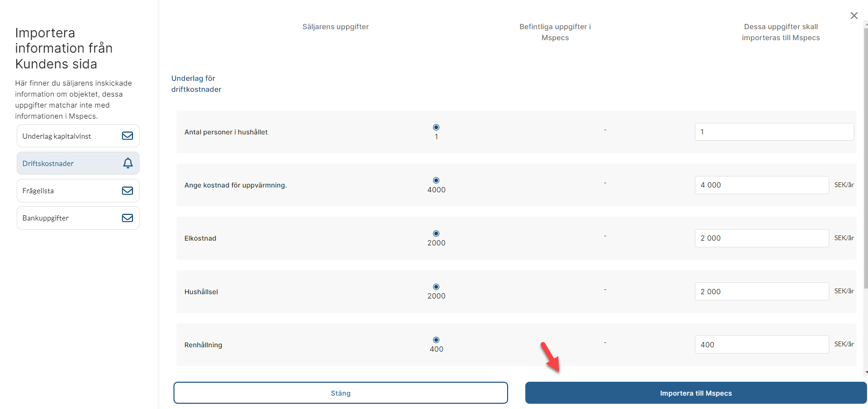Click the Säljarens uppgifter column header
The width and height of the screenshot is (868, 409).
(336, 27)
